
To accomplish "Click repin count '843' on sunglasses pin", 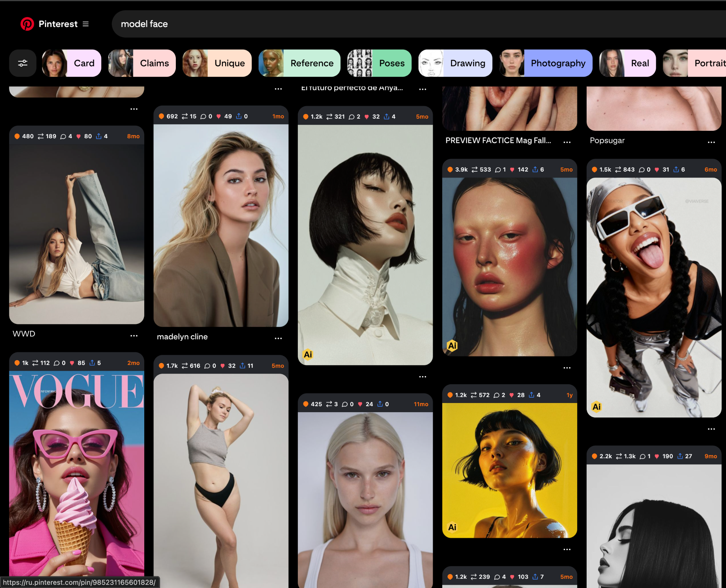I will pos(629,169).
